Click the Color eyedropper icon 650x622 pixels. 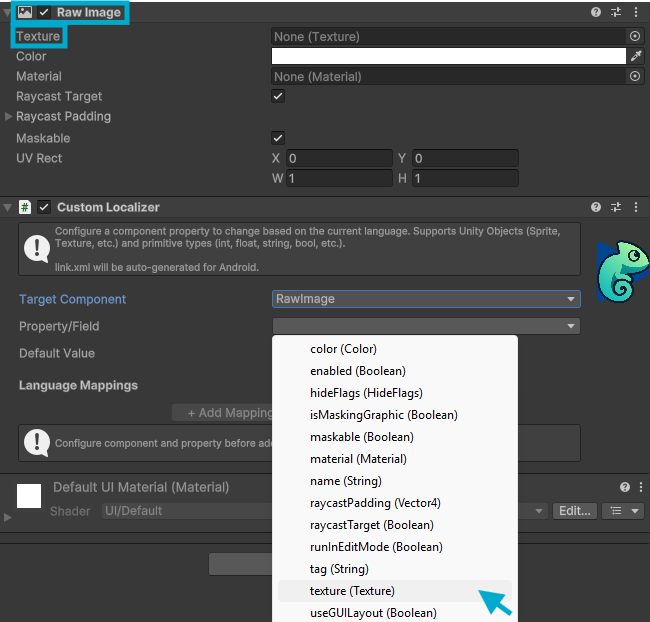click(635, 56)
